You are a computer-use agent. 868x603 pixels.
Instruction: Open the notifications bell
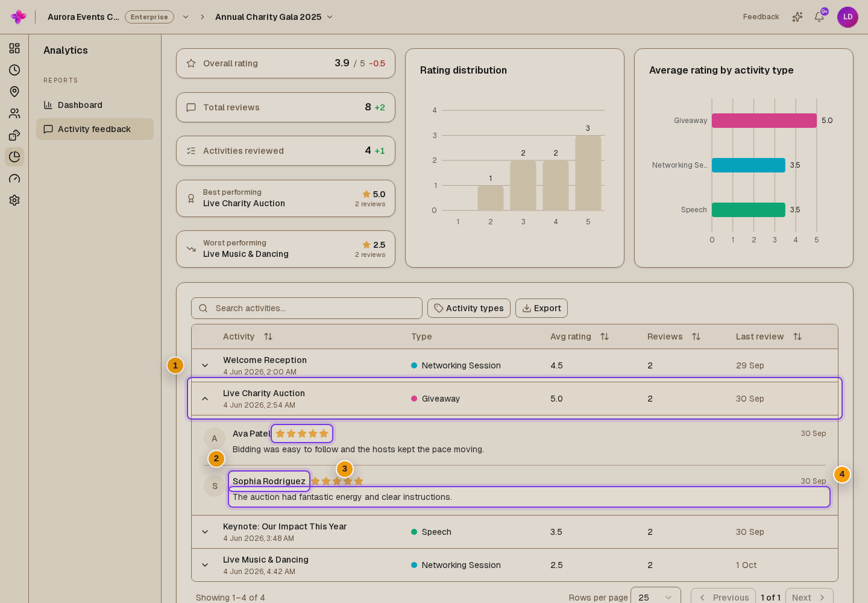(x=819, y=17)
